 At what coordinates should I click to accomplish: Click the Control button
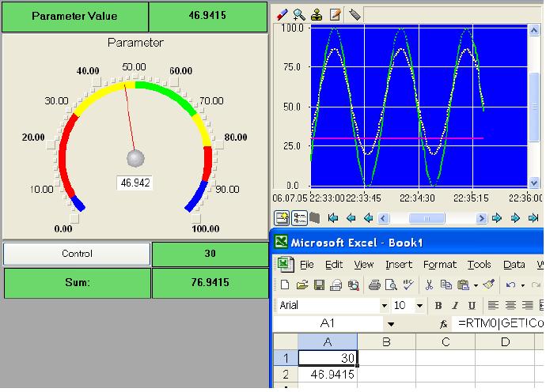pos(77,254)
